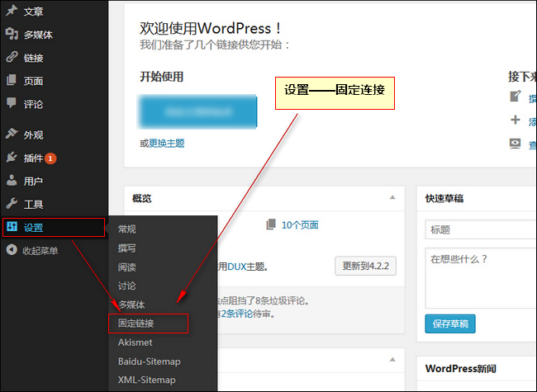The width and height of the screenshot is (537, 392).
Task: Open Baidu-Sitemap settings entry
Action: (x=150, y=361)
